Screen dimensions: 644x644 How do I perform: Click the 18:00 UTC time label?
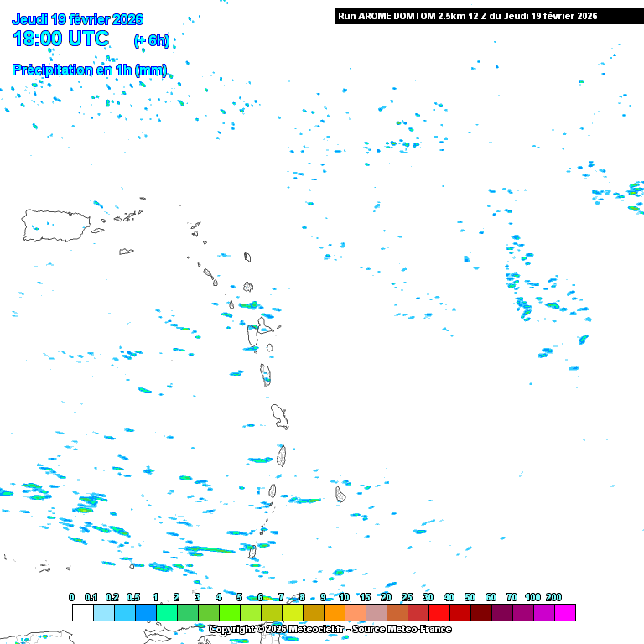tap(60, 39)
